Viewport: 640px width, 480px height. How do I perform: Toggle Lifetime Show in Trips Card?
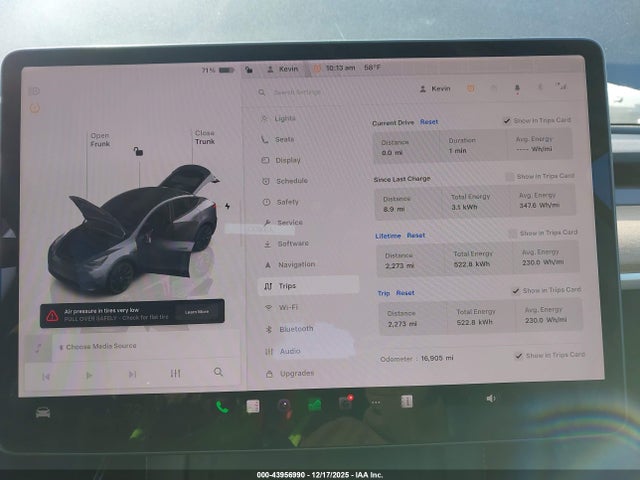click(513, 233)
